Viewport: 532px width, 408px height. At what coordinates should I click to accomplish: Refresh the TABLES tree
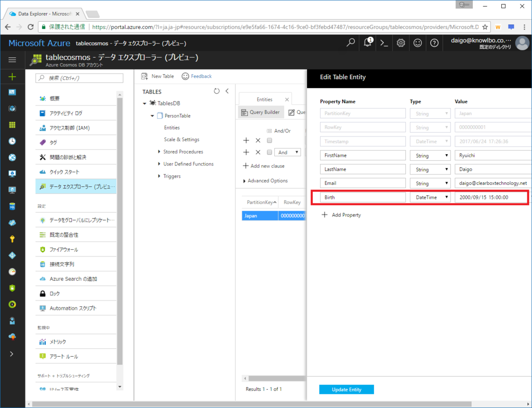click(217, 91)
